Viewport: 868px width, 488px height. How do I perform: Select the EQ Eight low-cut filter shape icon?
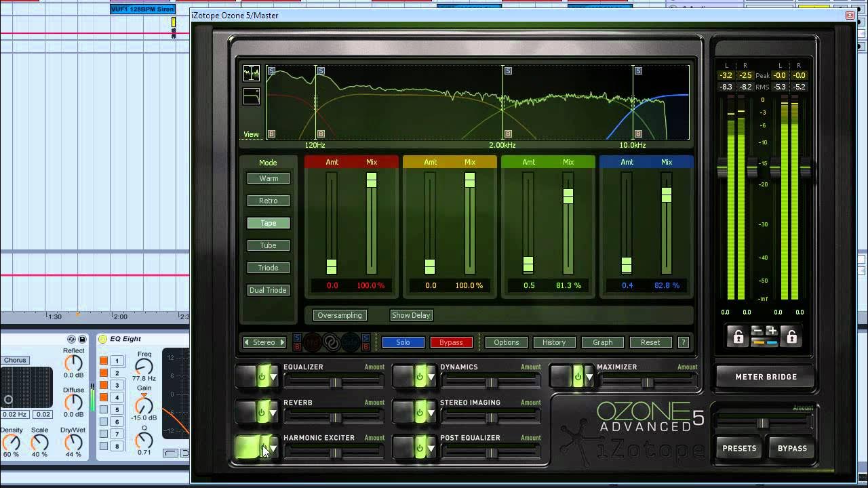pos(170,453)
